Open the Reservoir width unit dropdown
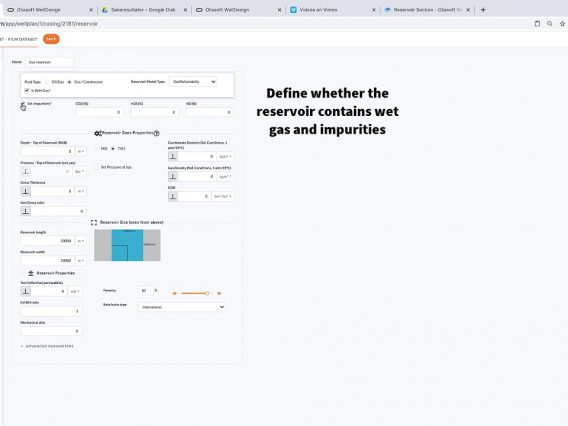Viewport: 568px width, 426px height. point(80,260)
